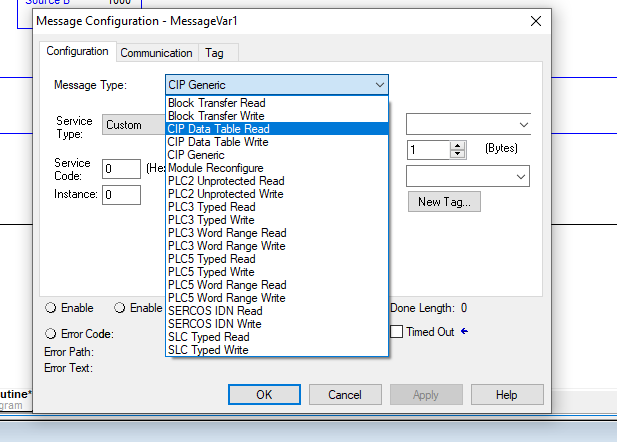
Task: Toggle the Error Code radio indicator
Action: [x=50, y=334]
